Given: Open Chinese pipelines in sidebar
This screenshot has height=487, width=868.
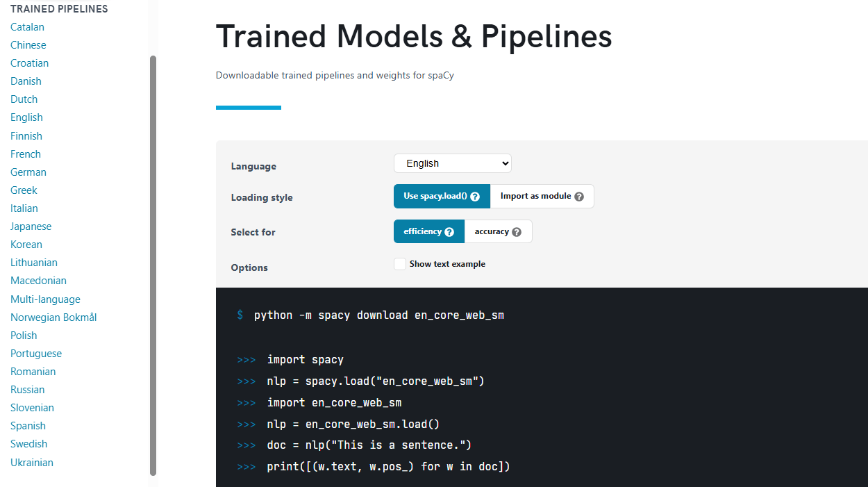Looking at the screenshot, I should (28, 45).
